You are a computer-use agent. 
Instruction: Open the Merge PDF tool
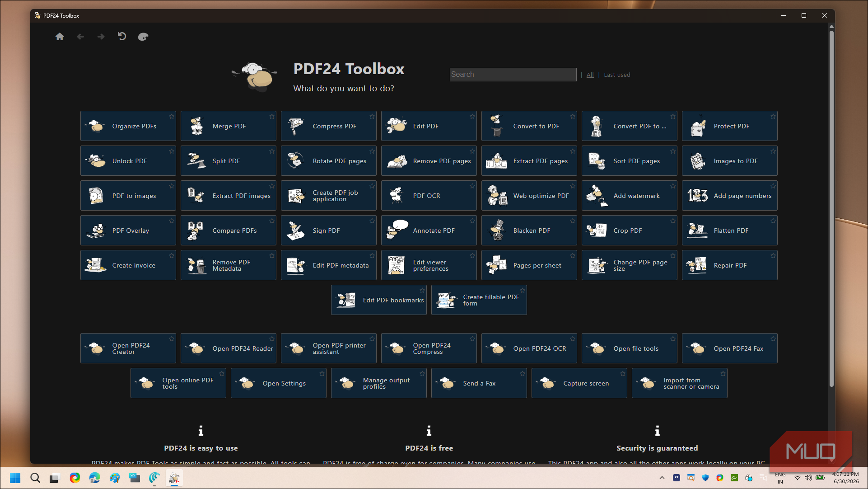229,126
